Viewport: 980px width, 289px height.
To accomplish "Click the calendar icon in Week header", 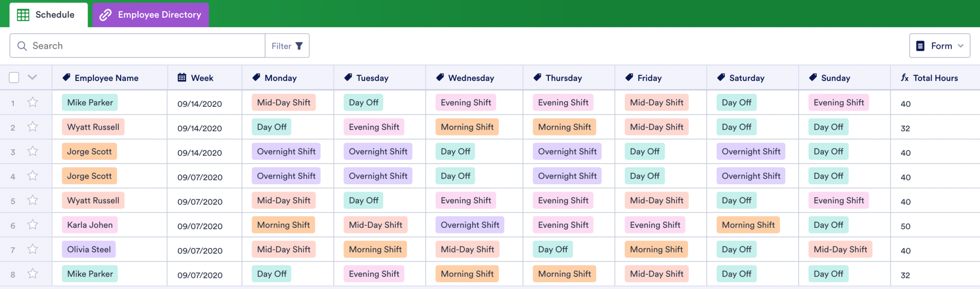I will (182, 78).
